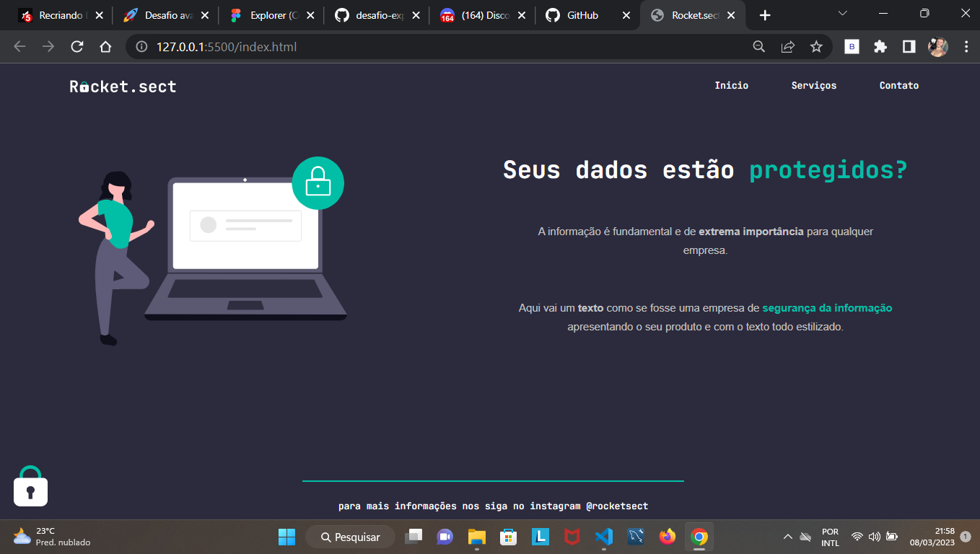Click the Serviços navigation link
The height and width of the screenshot is (554, 980).
(x=814, y=85)
